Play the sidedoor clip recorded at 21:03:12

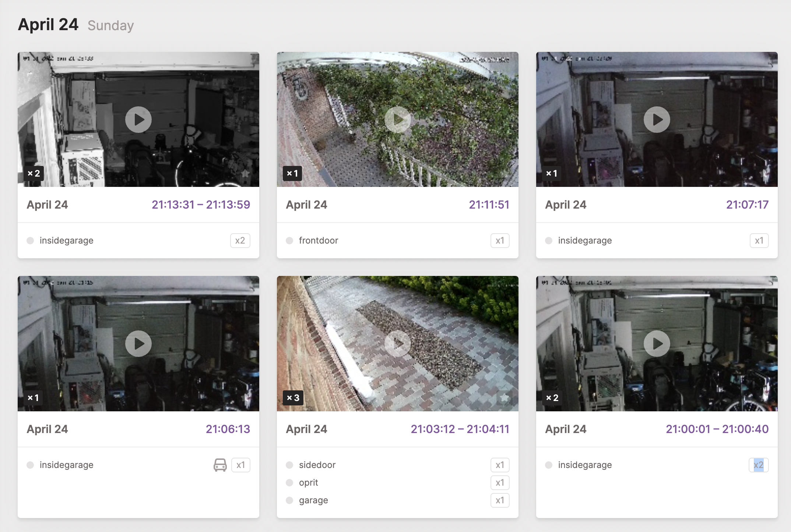[x=397, y=343]
